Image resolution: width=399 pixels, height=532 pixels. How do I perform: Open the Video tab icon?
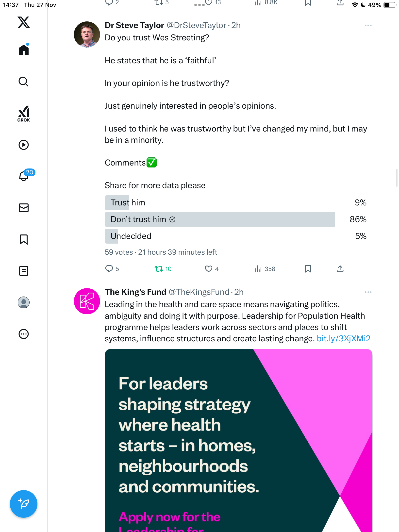pos(24,145)
